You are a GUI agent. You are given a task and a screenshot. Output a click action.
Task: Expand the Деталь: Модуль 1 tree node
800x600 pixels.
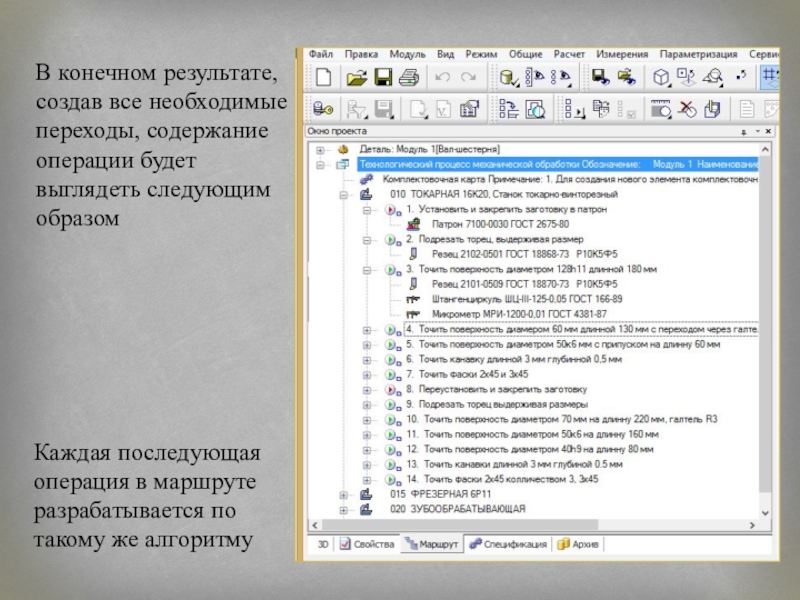click(320, 149)
